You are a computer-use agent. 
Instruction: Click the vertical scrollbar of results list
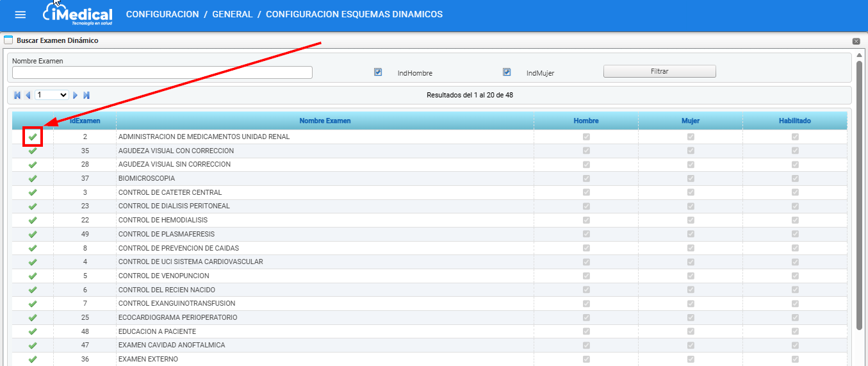click(859, 192)
